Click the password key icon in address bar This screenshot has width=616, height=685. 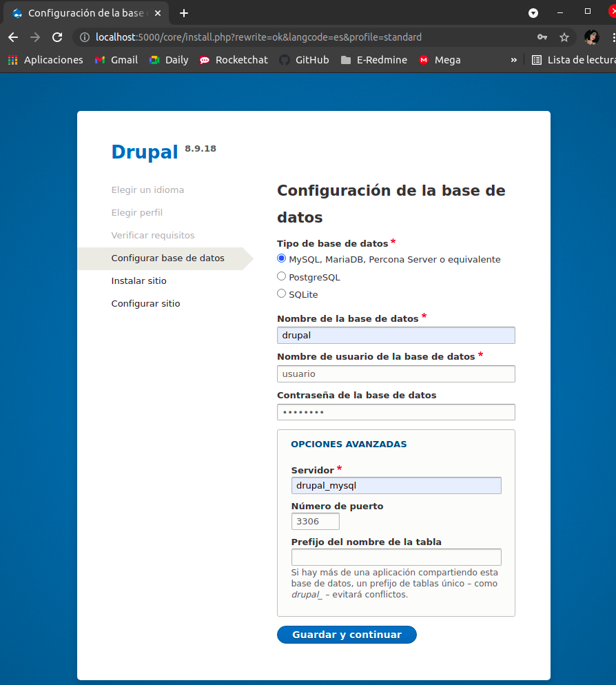click(x=542, y=37)
